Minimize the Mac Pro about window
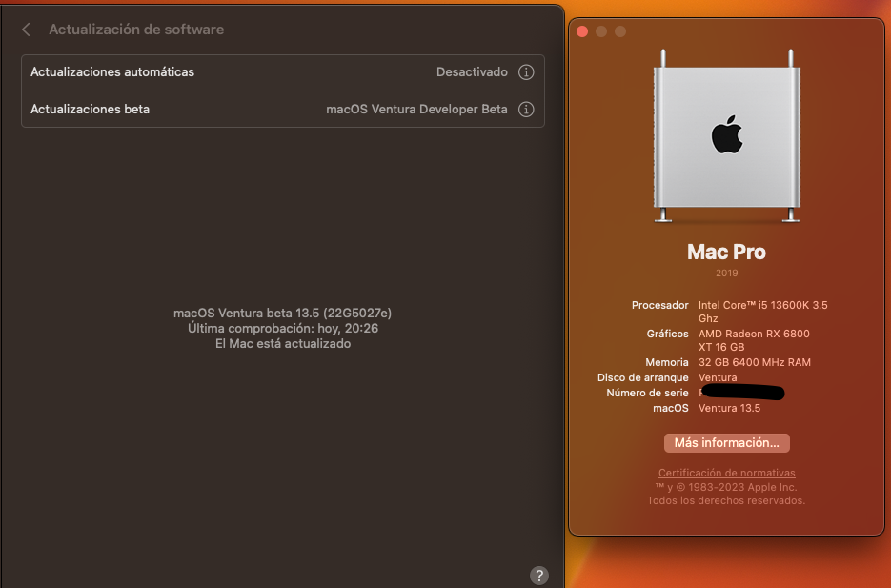891x588 pixels. pyautogui.click(x=601, y=31)
